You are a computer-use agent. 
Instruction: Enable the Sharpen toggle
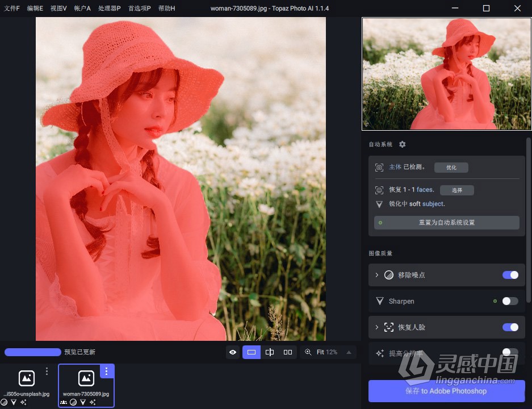click(x=510, y=301)
